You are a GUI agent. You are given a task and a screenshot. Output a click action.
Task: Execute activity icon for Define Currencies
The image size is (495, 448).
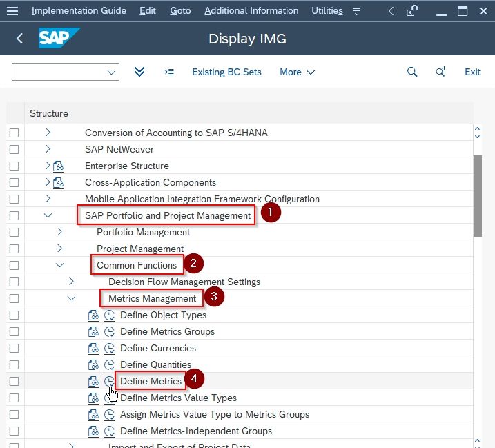(x=109, y=348)
